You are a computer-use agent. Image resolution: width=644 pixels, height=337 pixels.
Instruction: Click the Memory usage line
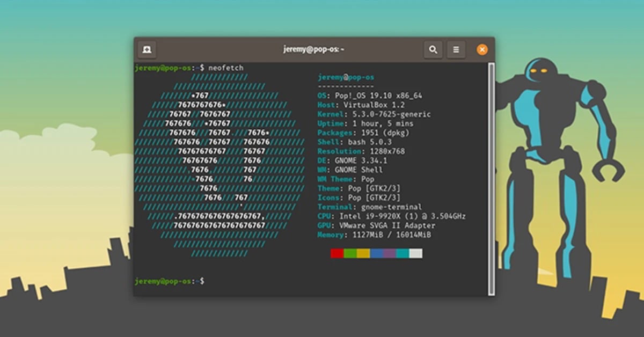tap(374, 235)
